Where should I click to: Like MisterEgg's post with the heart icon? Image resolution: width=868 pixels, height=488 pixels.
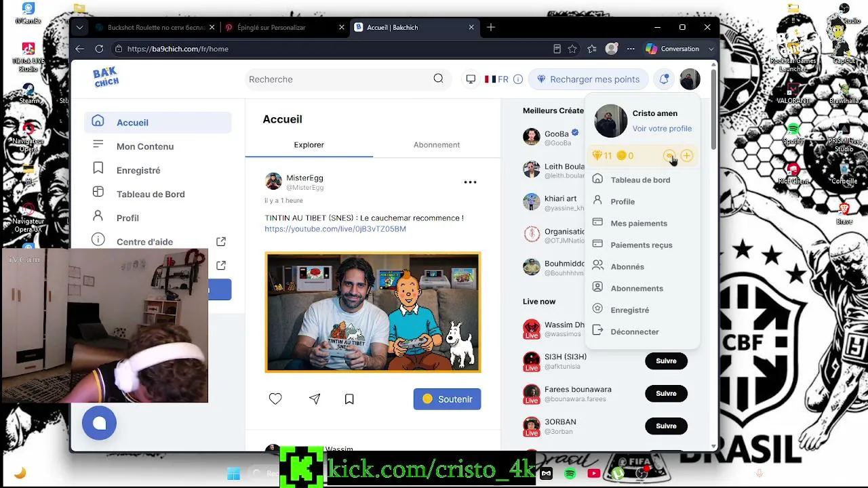click(x=275, y=399)
